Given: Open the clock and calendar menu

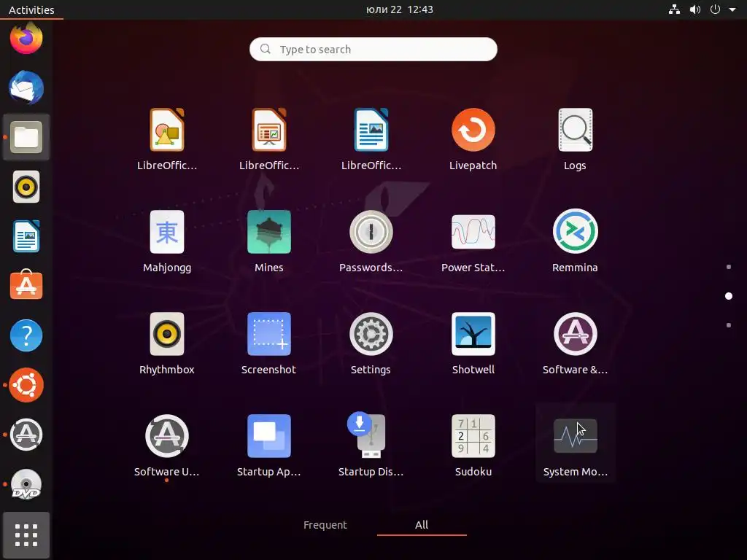Looking at the screenshot, I should tap(400, 9).
